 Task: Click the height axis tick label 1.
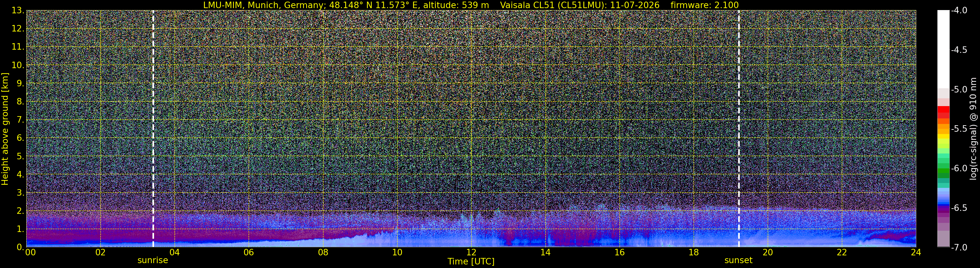click(x=20, y=229)
